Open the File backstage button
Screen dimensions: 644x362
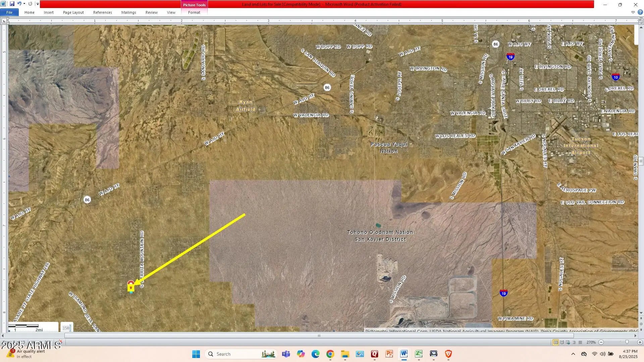click(9, 12)
